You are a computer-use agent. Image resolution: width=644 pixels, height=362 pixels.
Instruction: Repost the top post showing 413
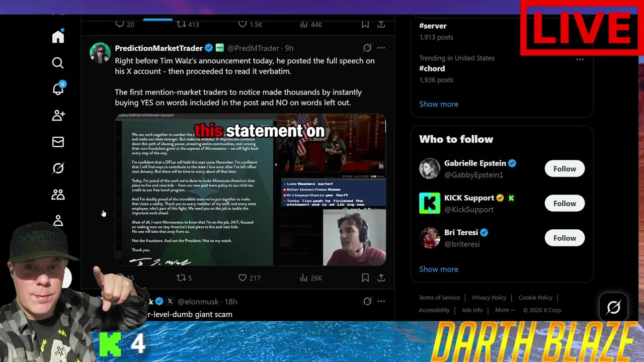point(187,24)
